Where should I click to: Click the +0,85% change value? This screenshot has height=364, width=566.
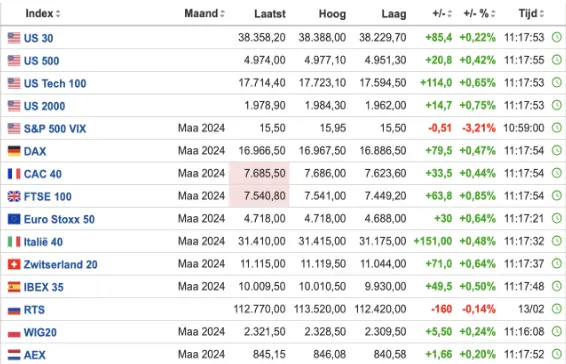(x=478, y=196)
